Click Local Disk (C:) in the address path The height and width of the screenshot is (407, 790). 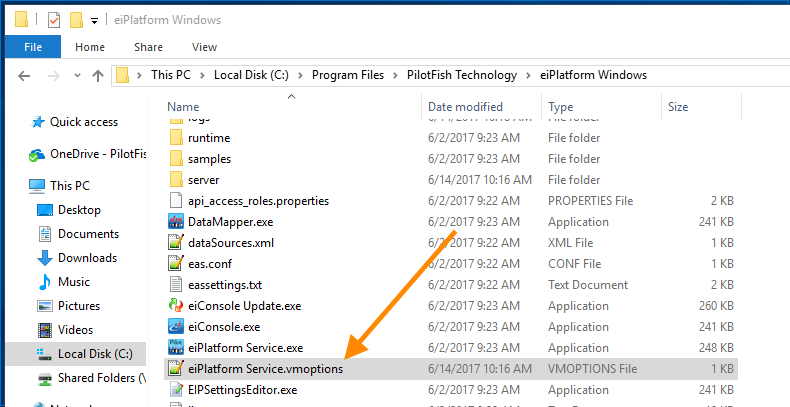[251, 75]
